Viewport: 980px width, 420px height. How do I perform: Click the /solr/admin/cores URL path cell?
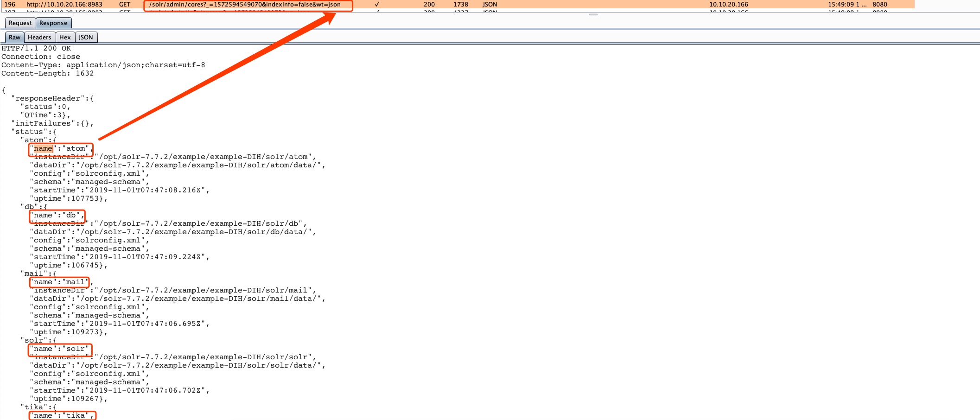click(245, 4)
